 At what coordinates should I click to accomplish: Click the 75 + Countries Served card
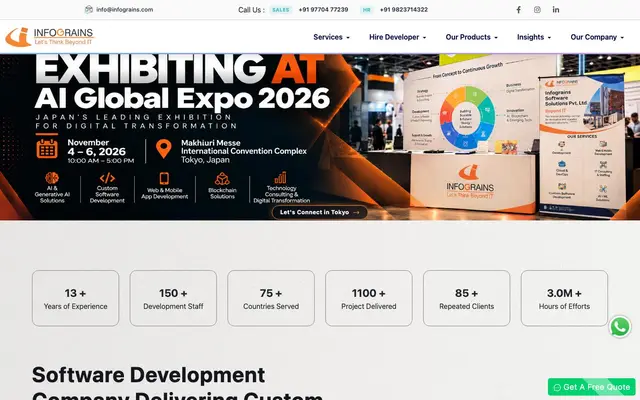coord(271,298)
